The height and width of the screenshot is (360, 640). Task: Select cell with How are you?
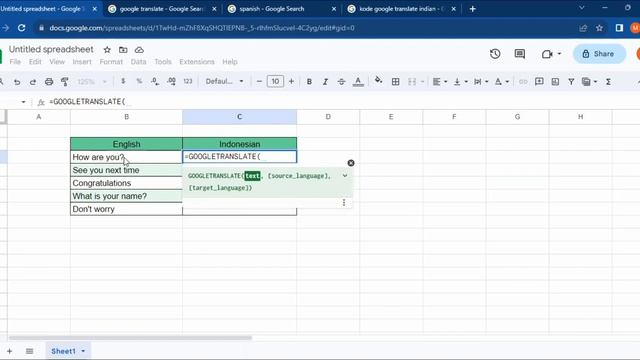[x=126, y=157]
